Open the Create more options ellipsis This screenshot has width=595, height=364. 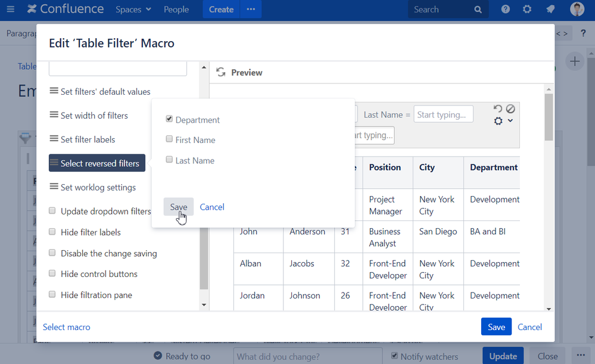coord(251,10)
